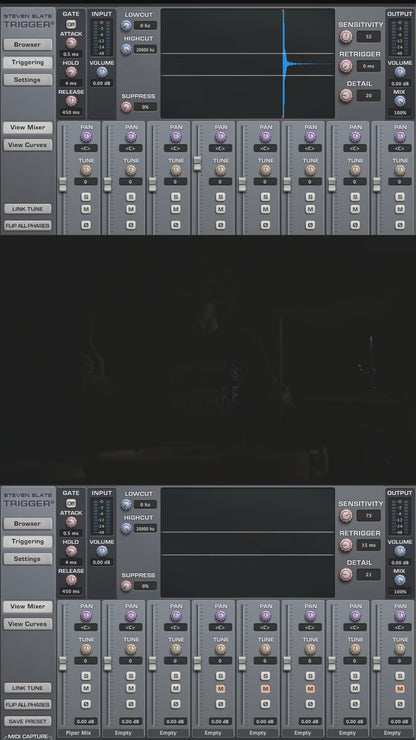The height and width of the screenshot is (740, 416).
Task: Click View Mixer in the lower plugin
Action: (28, 606)
